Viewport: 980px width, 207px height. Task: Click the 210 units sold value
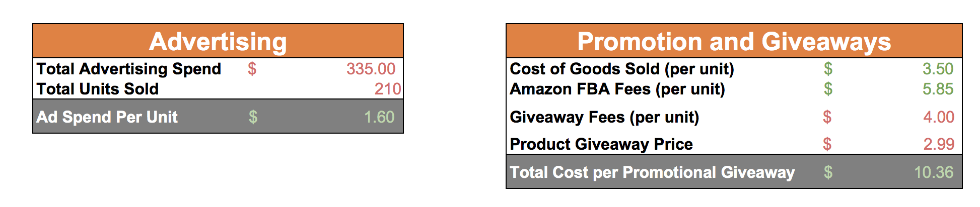point(388,89)
